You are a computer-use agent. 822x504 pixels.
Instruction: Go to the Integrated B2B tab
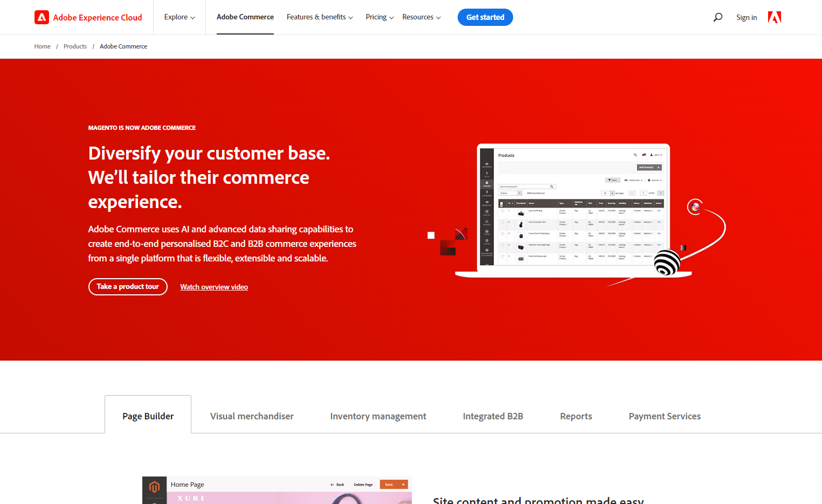(x=493, y=416)
